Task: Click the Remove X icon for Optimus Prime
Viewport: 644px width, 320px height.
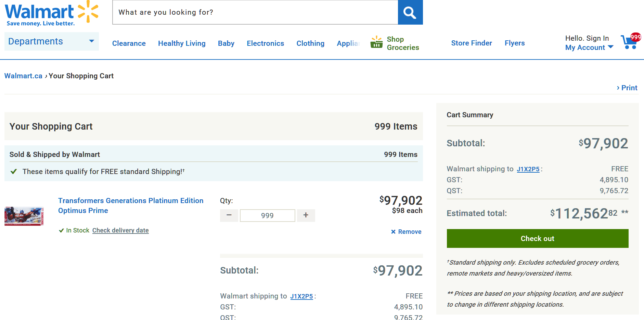Action: (394, 232)
